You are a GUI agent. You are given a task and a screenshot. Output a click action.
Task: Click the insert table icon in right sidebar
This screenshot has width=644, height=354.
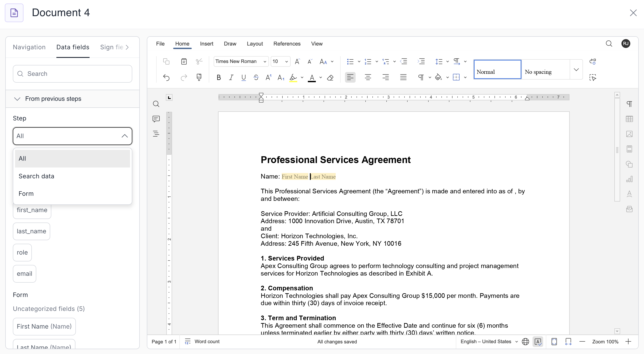pos(629,119)
